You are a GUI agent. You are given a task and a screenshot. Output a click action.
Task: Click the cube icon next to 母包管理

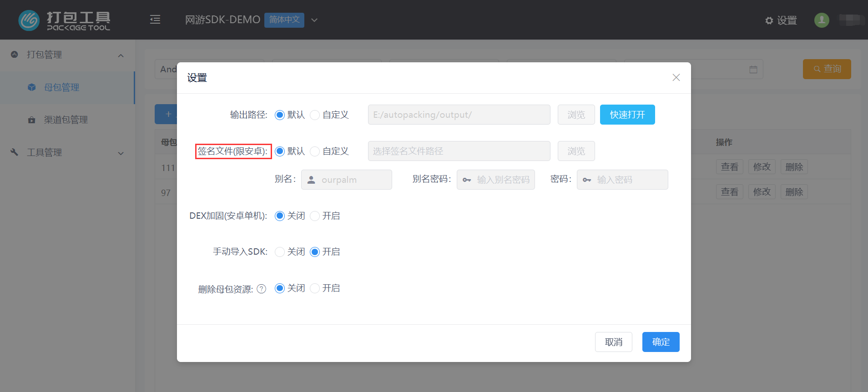31,87
